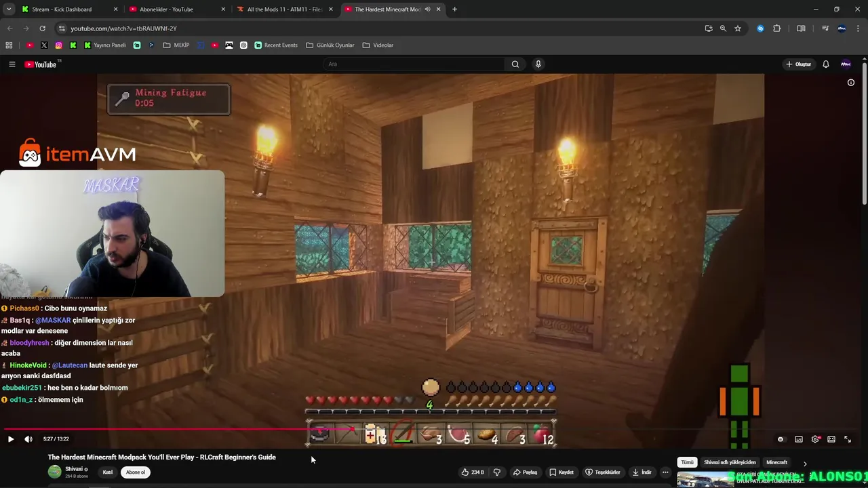
Task: Switch to theater mode
Action: coord(831,439)
